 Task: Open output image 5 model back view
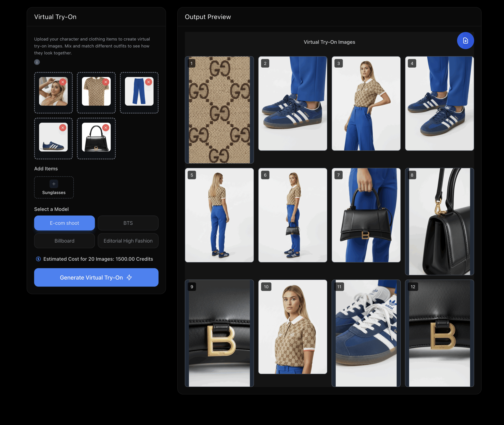click(x=219, y=215)
